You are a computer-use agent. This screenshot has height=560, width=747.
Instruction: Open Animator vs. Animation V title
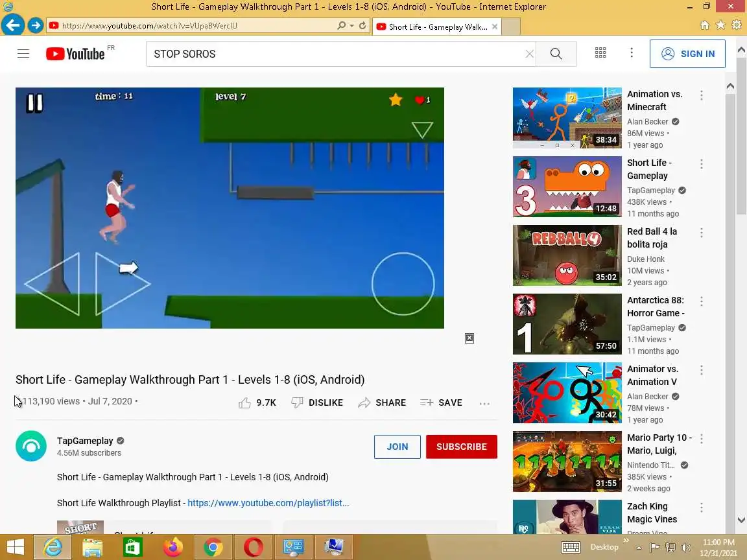click(653, 375)
